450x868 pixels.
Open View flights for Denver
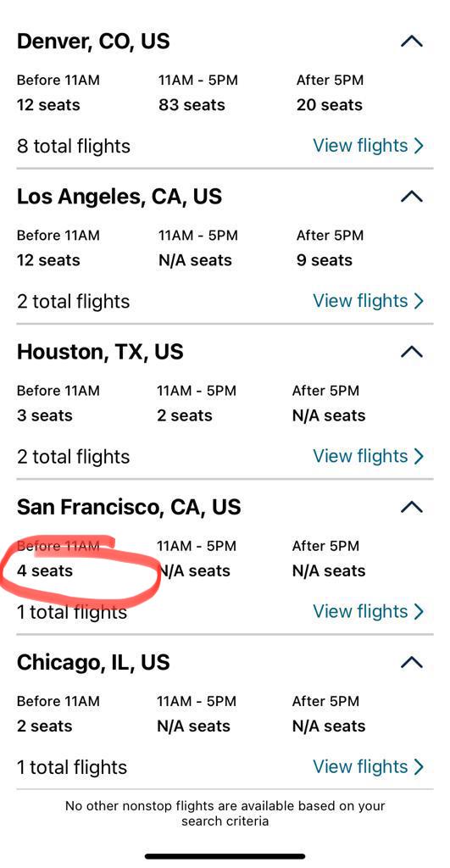tap(368, 146)
